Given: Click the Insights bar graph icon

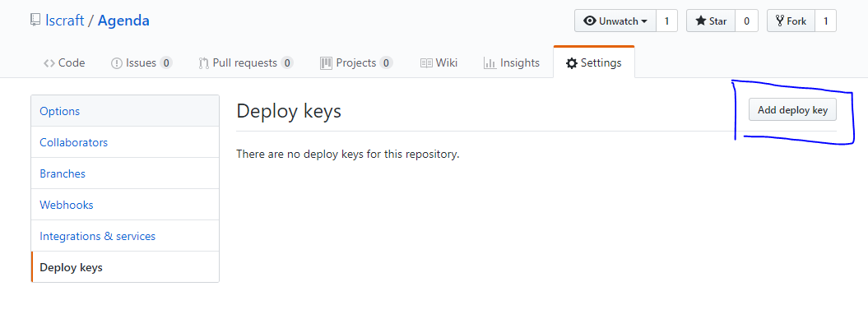Looking at the screenshot, I should coord(490,63).
